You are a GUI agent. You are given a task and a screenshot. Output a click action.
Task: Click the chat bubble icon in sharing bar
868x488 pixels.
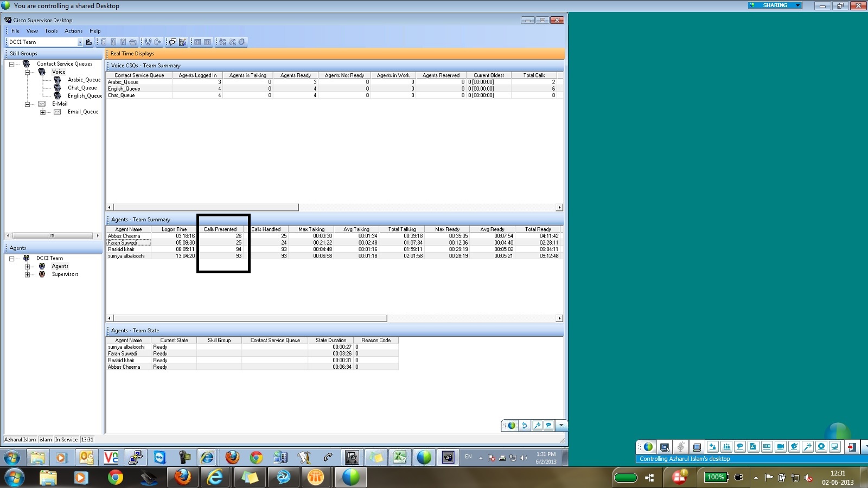click(x=740, y=447)
